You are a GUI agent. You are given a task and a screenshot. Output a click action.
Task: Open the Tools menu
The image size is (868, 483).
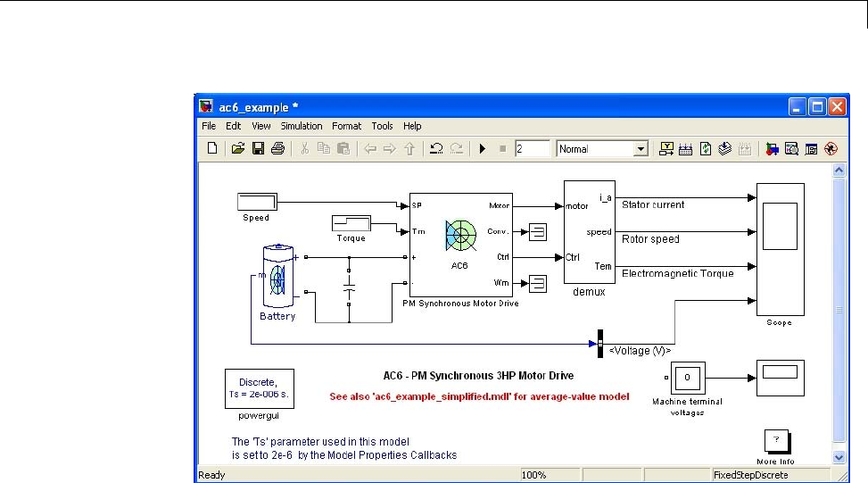(382, 126)
